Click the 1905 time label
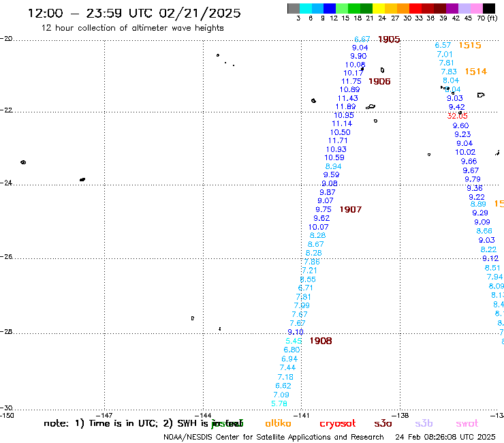Viewport: 504px width, 443px height. pyautogui.click(x=389, y=40)
